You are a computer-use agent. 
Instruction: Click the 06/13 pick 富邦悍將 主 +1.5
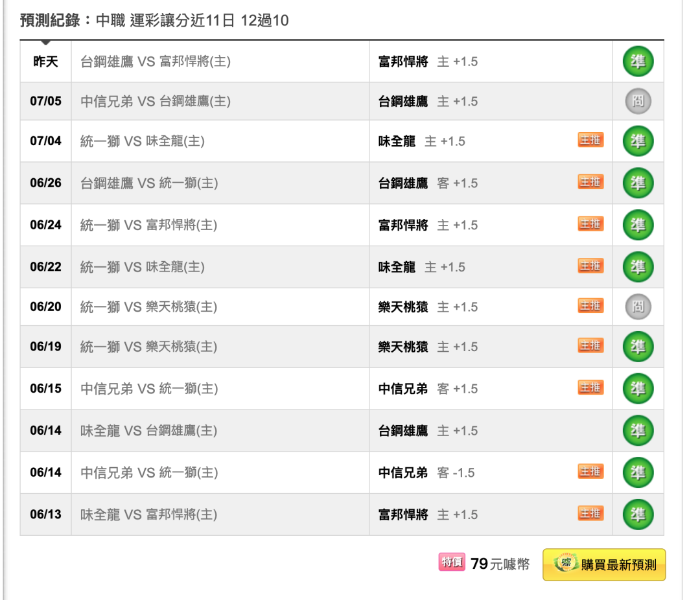click(x=428, y=514)
